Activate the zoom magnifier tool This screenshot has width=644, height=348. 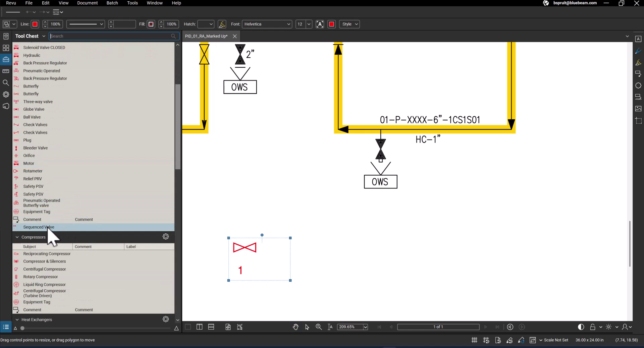point(318,327)
